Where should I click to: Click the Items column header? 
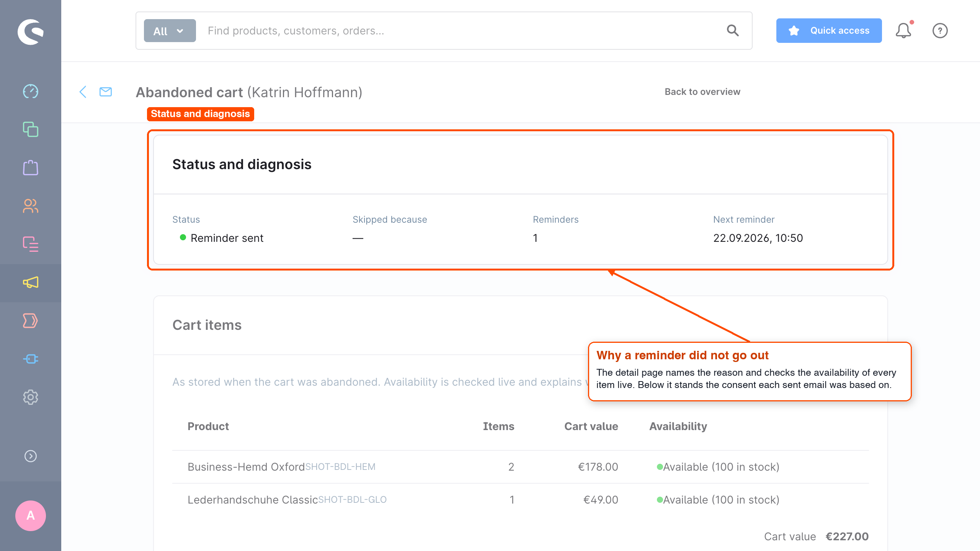point(498,426)
